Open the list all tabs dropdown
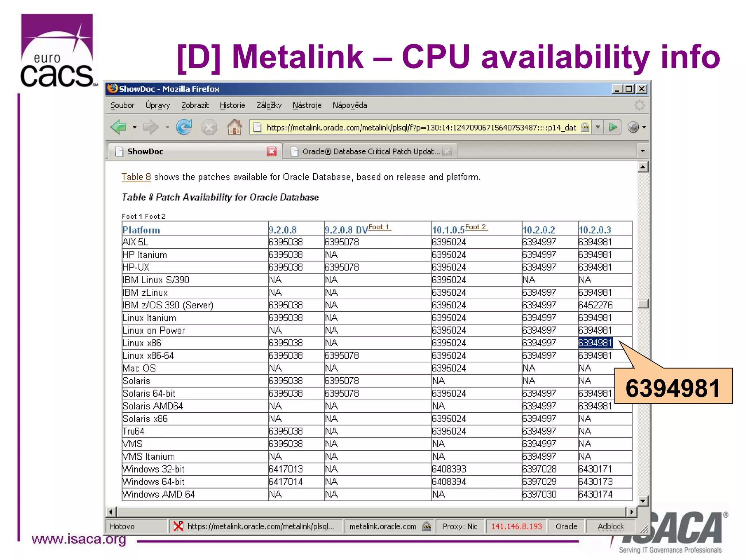The image size is (747, 560). click(x=643, y=151)
